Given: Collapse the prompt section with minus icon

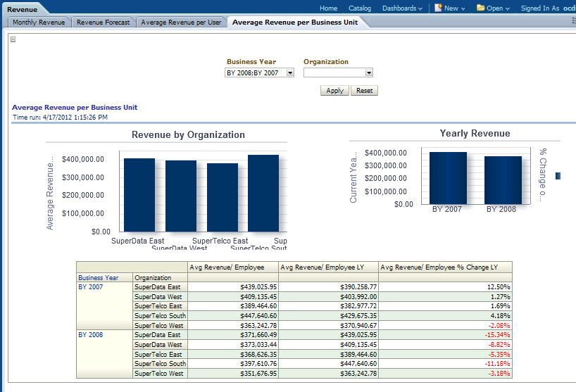Looking at the screenshot, I should pos(13,39).
